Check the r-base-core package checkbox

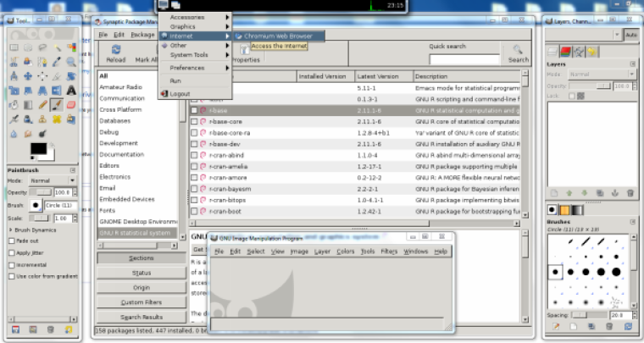point(194,122)
